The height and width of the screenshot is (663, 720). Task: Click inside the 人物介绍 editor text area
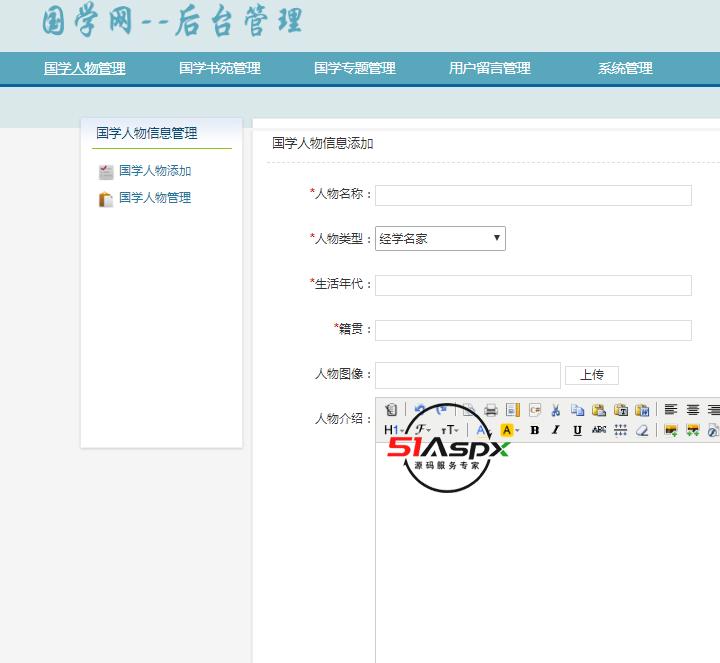[x=547, y=552]
